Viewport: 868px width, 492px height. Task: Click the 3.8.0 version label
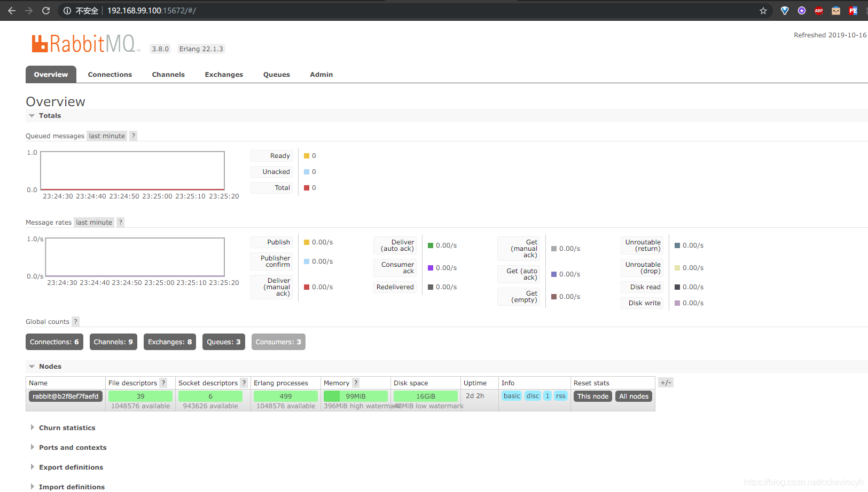[160, 49]
